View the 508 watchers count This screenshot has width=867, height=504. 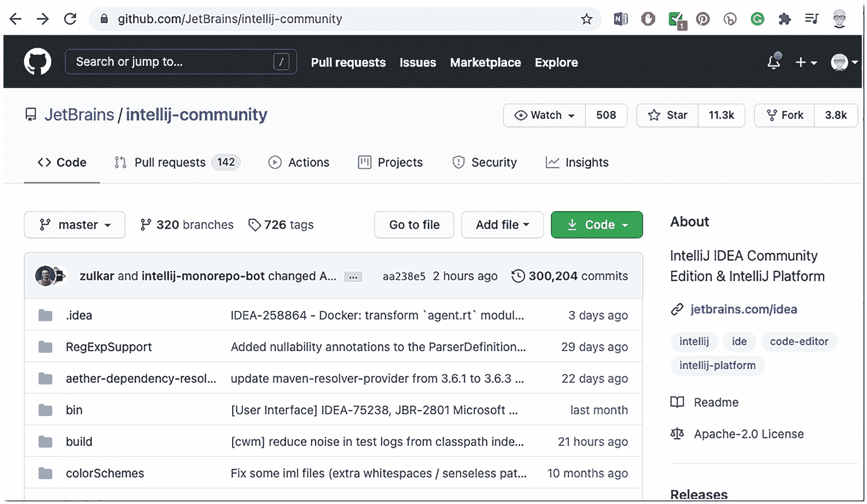point(606,115)
